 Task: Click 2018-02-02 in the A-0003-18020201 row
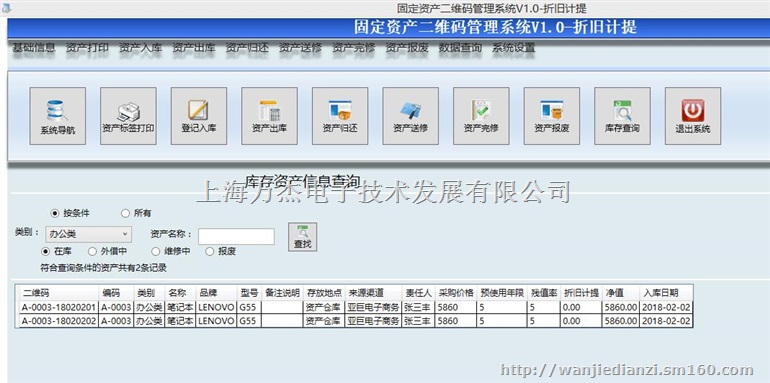(x=666, y=307)
